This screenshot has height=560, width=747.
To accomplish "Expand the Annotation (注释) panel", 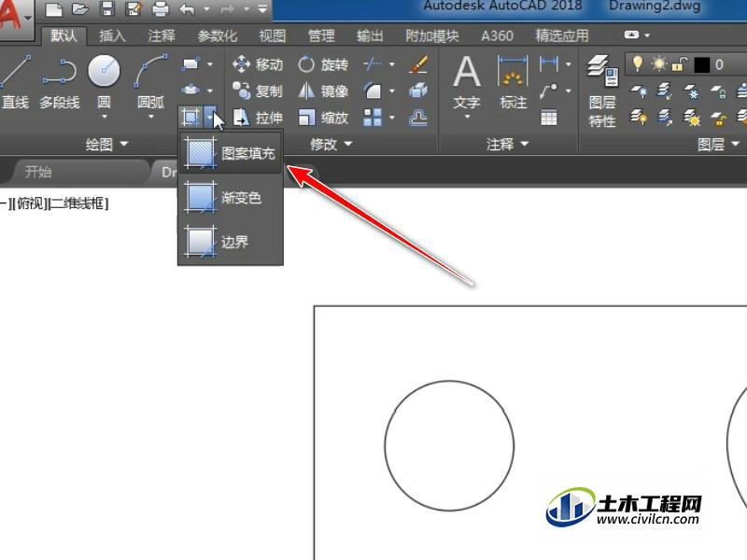I will [x=507, y=144].
